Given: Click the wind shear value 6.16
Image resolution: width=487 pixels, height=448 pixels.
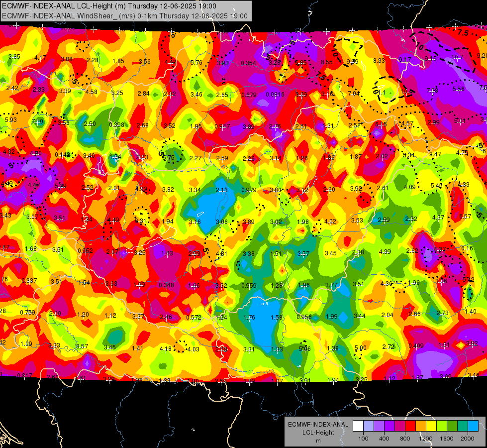Looking at the screenshot, I should (467, 248).
